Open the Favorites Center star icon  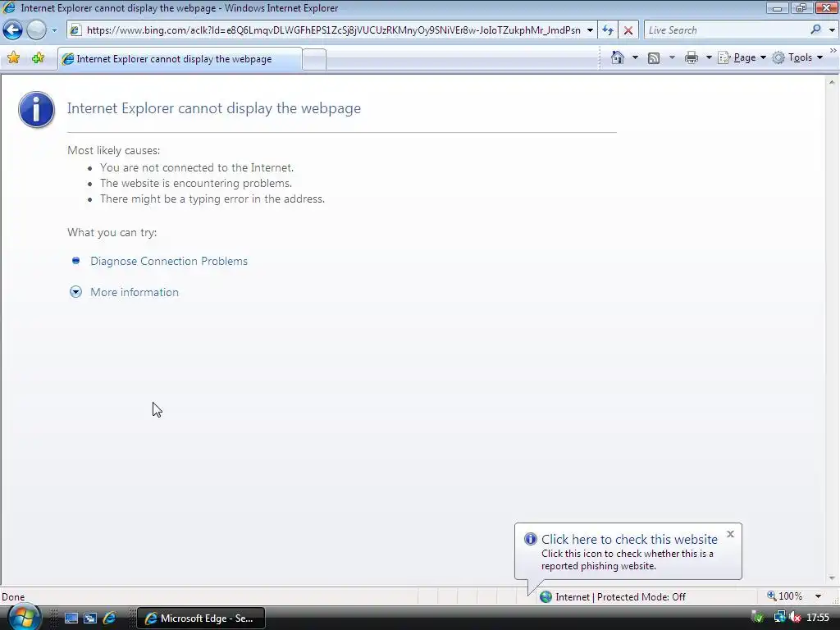(x=14, y=58)
